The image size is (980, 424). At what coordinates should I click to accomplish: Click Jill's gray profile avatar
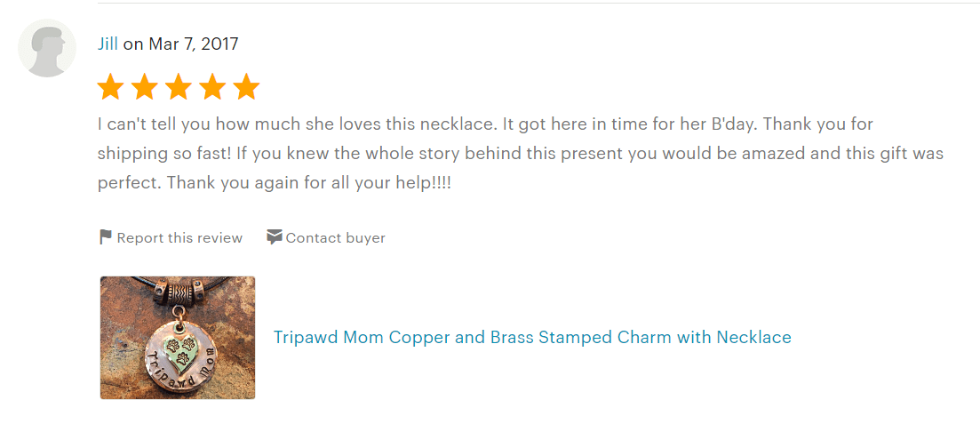(x=47, y=48)
